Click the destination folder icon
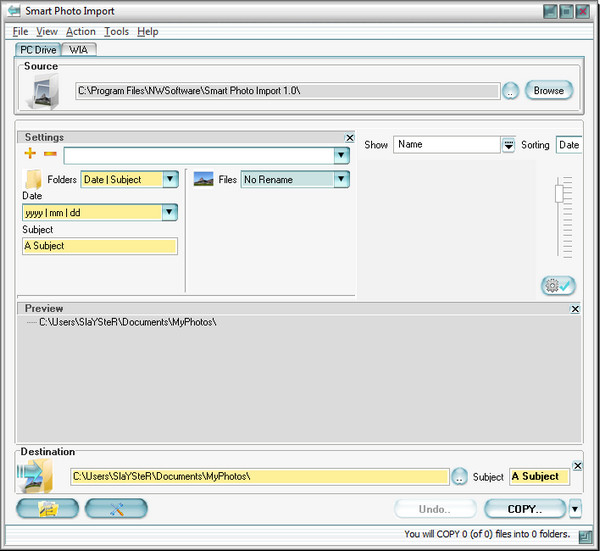Image resolution: width=600 pixels, height=551 pixels. [36, 477]
